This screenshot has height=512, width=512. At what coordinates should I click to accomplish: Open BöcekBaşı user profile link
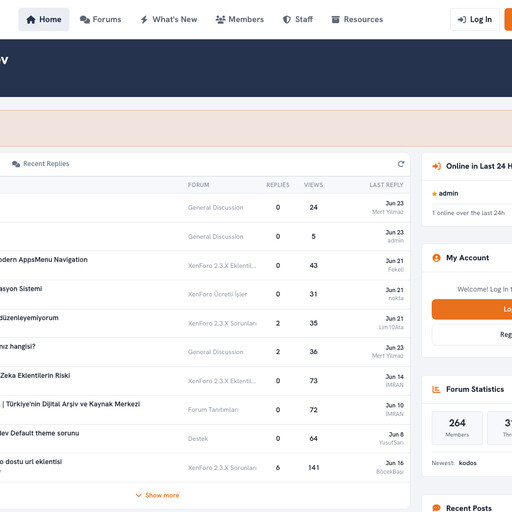[x=390, y=472]
